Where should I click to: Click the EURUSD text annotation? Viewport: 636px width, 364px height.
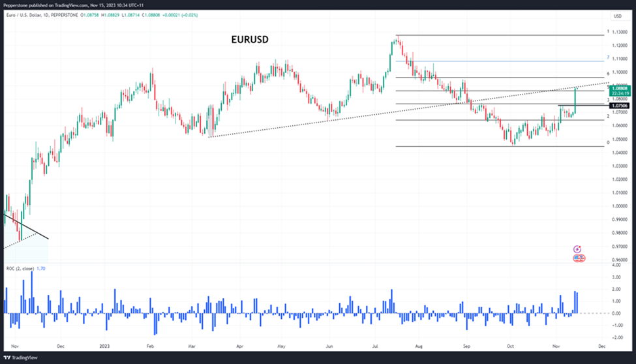pyautogui.click(x=249, y=40)
